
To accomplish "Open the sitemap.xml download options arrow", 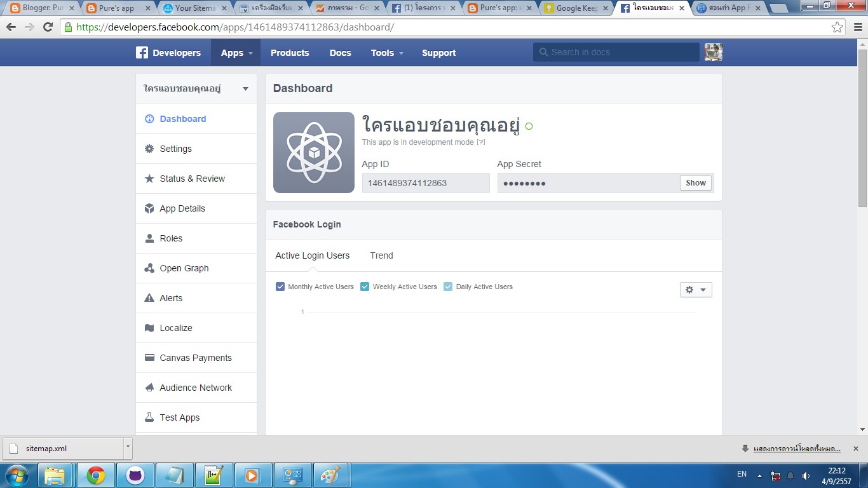I will (128, 447).
